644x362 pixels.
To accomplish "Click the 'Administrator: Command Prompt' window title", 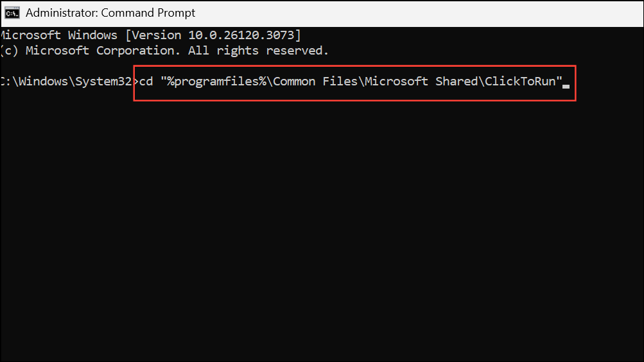I will (110, 13).
